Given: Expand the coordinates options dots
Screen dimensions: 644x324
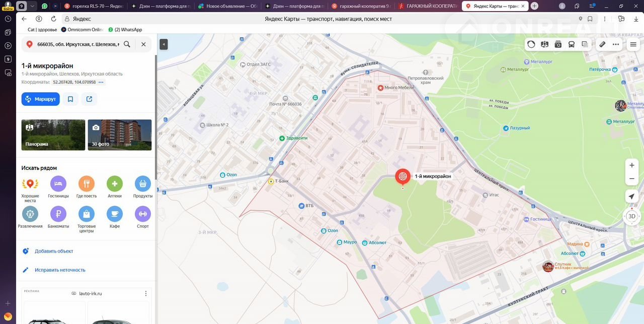Looking at the screenshot, I should 101,82.
